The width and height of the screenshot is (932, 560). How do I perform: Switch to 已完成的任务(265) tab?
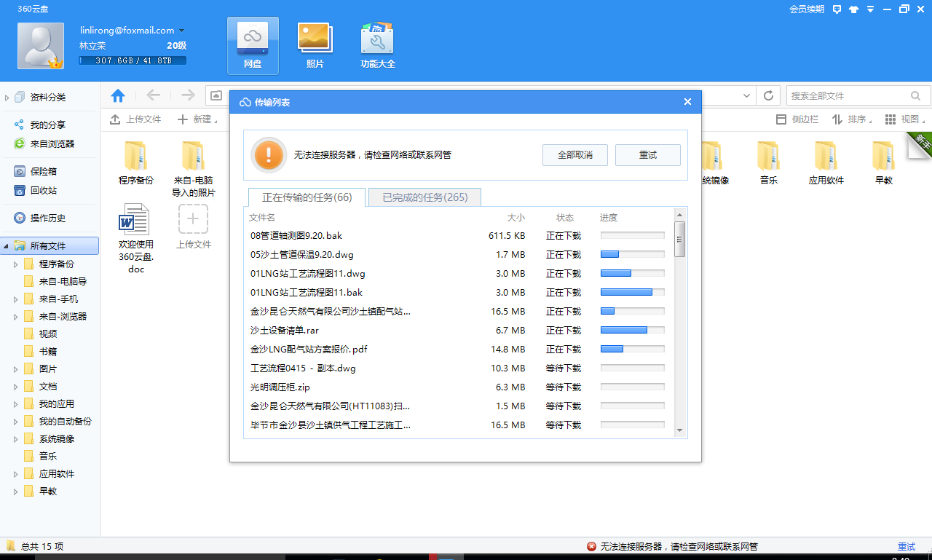click(425, 197)
